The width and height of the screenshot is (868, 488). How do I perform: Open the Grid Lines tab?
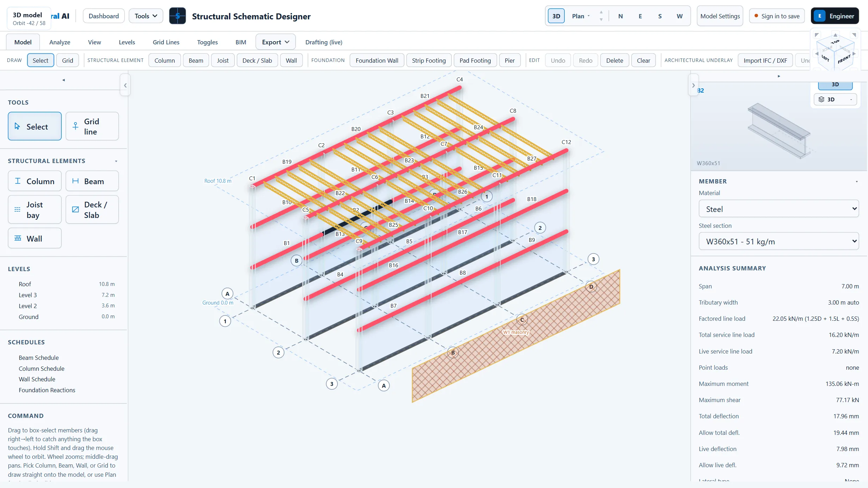(166, 42)
